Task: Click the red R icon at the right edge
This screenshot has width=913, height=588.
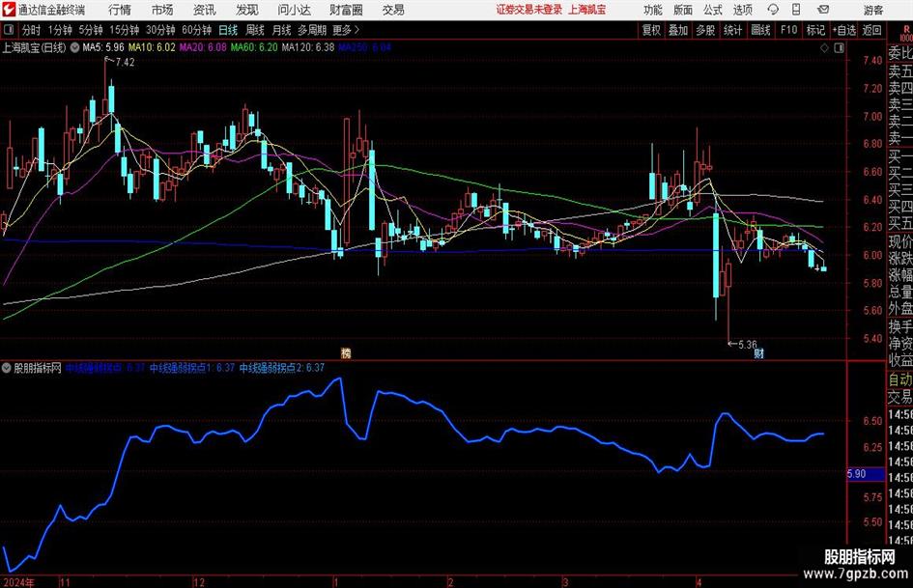Action: tap(906, 29)
